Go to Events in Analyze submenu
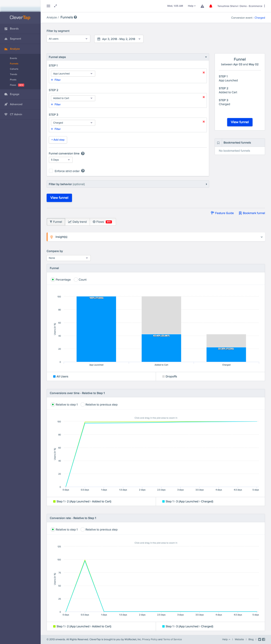Screen dimensions: 271x644 click(x=14, y=58)
